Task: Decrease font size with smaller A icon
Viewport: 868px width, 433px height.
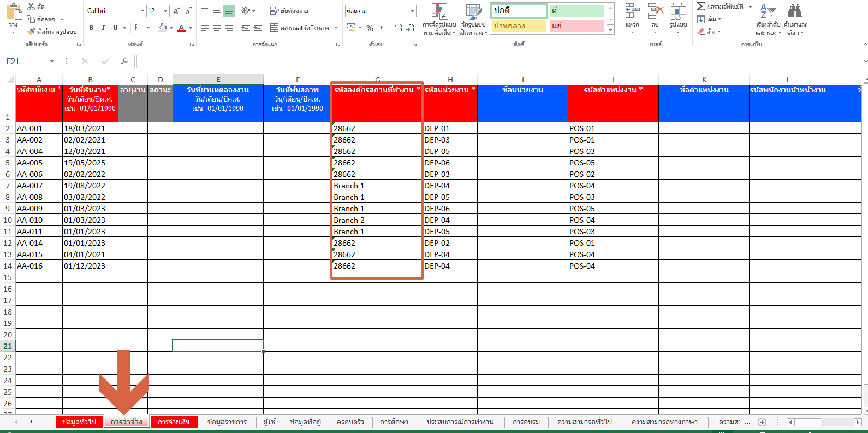Action: click(x=188, y=11)
